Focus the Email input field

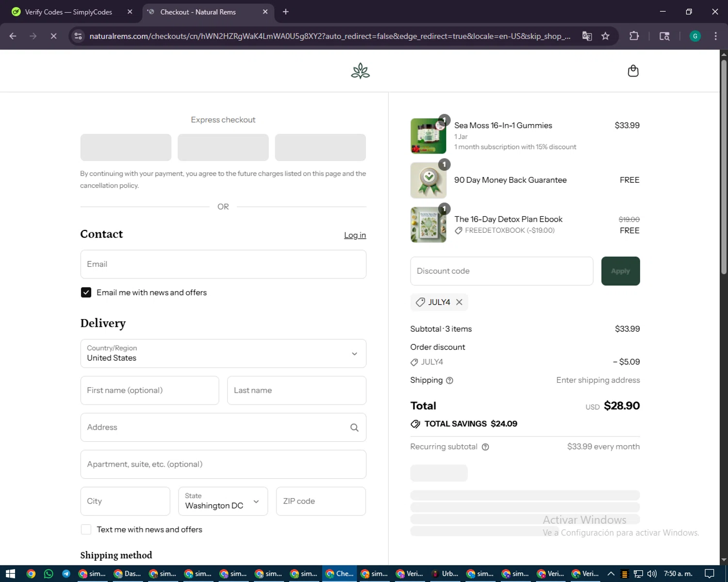(223, 264)
